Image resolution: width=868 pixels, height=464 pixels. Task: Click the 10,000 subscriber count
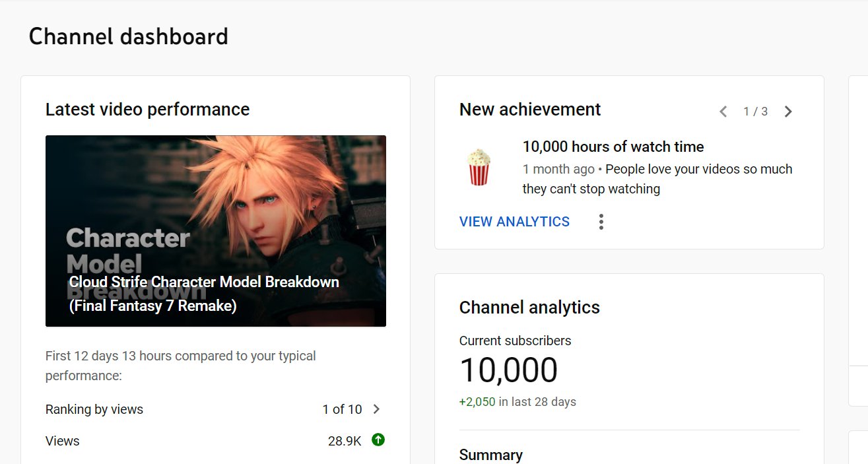tap(509, 370)
